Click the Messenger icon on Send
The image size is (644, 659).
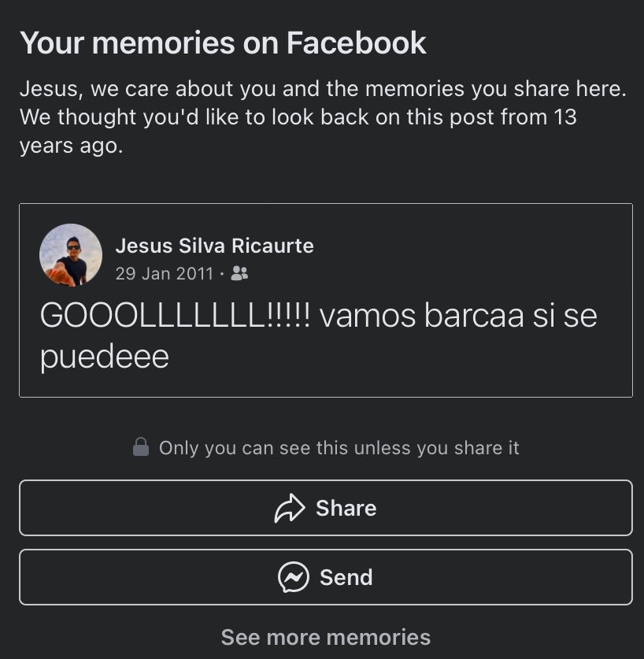tap(294, 577)
